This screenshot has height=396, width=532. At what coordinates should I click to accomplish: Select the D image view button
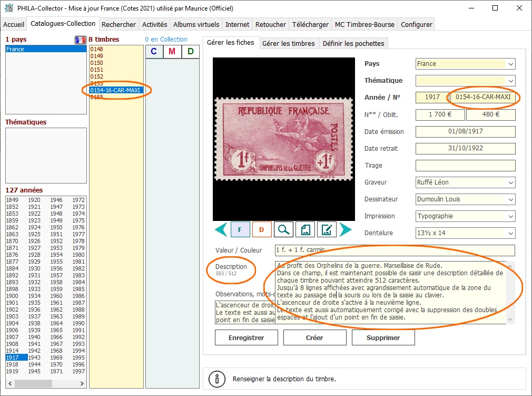click(262, 229)
